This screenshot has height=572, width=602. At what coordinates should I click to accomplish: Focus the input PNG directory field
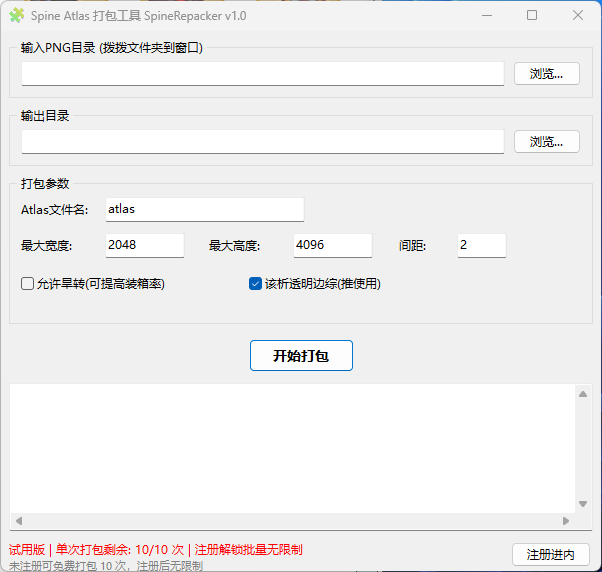(x=263, y=74)
